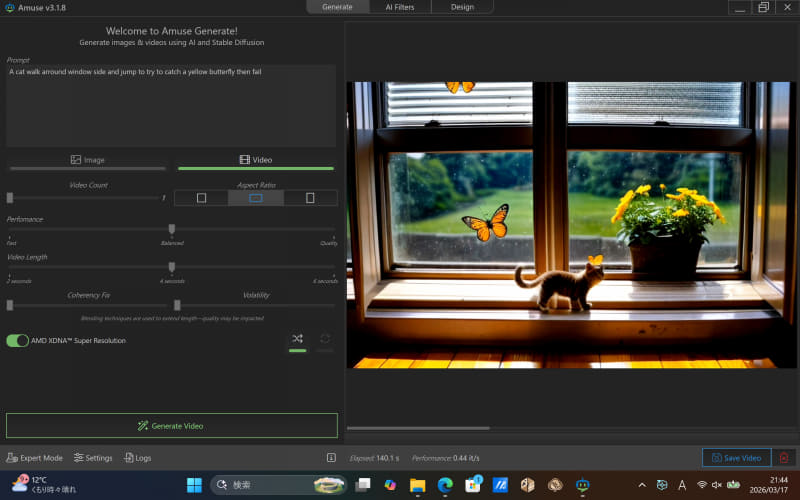Open Task View on the taskbar

pos(363,485)
